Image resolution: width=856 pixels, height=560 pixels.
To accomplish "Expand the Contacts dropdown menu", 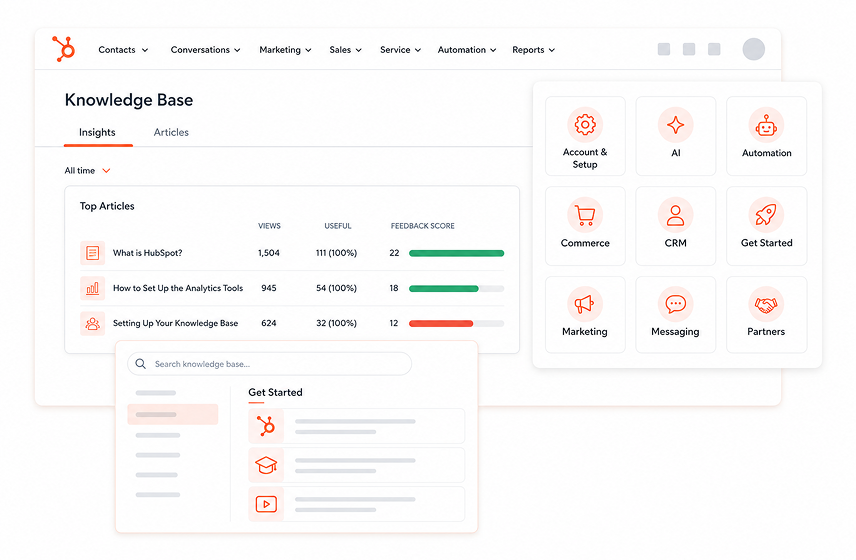I will [123, 50].
